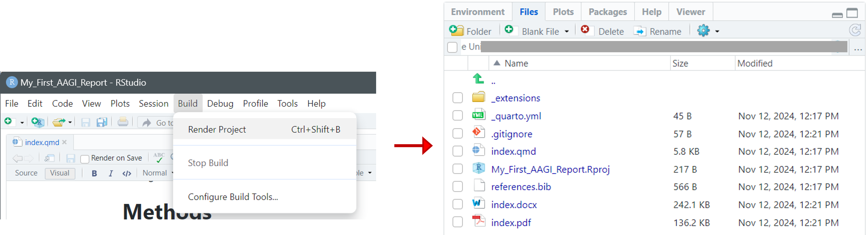This screenshot has height=235, width=868.
Task: Expand the Blank File dropdown arrow
Action: click(567, 32)
